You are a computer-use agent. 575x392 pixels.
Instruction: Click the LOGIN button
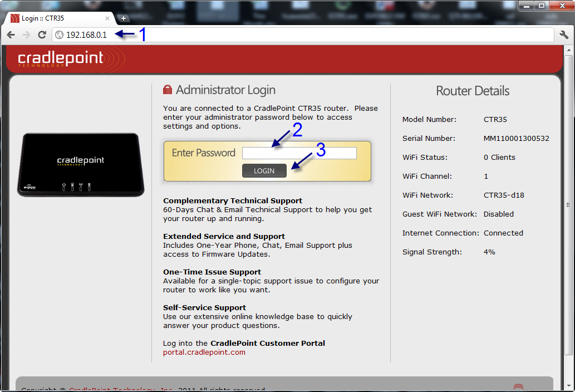pos(264,171)
